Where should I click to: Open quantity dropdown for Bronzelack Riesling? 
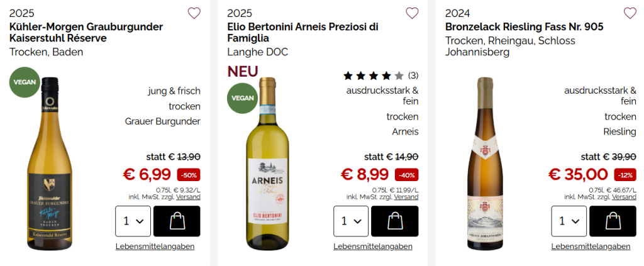tap(569, 221)
